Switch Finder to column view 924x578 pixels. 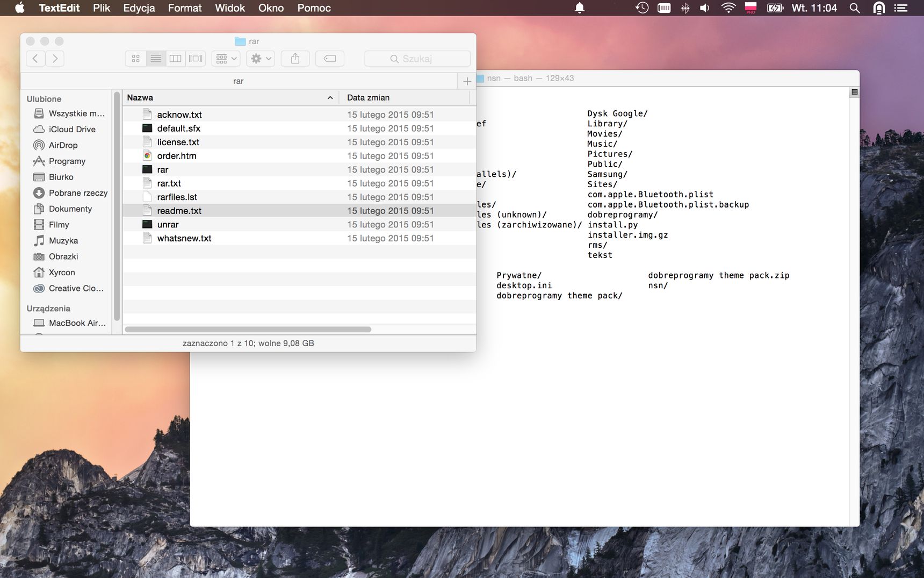click(x=176, y=59)
